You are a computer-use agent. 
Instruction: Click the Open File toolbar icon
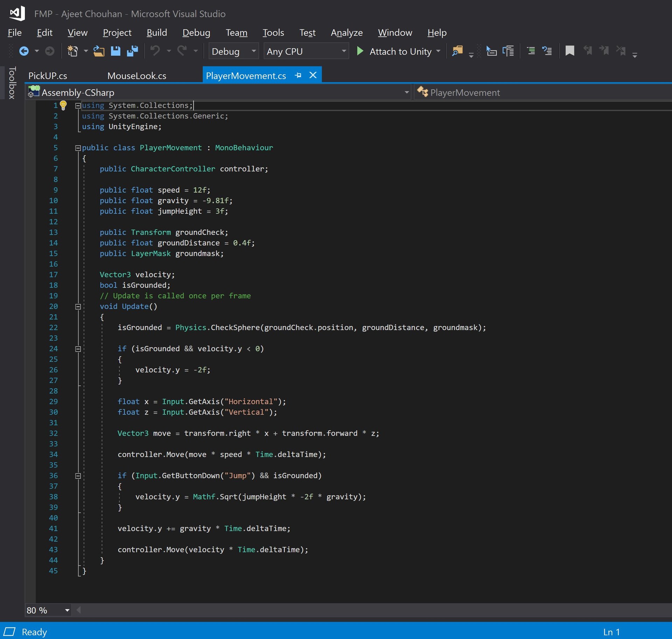coord(99,51)
